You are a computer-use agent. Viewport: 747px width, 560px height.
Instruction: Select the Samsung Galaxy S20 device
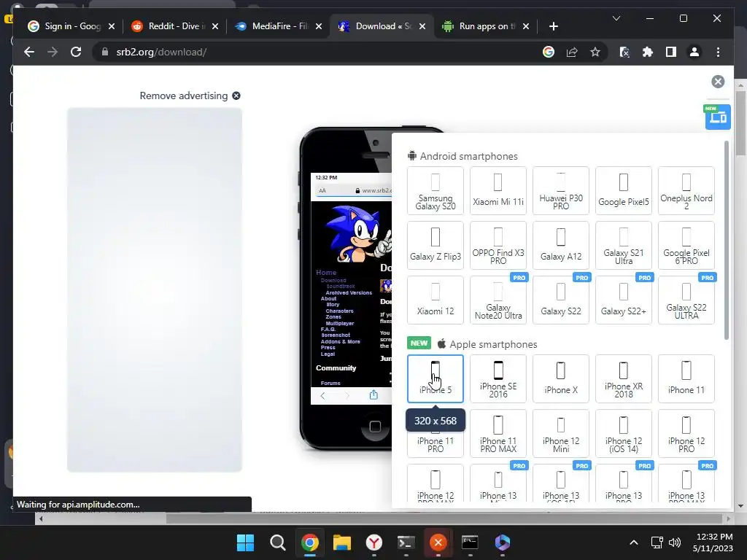(436, 191)
